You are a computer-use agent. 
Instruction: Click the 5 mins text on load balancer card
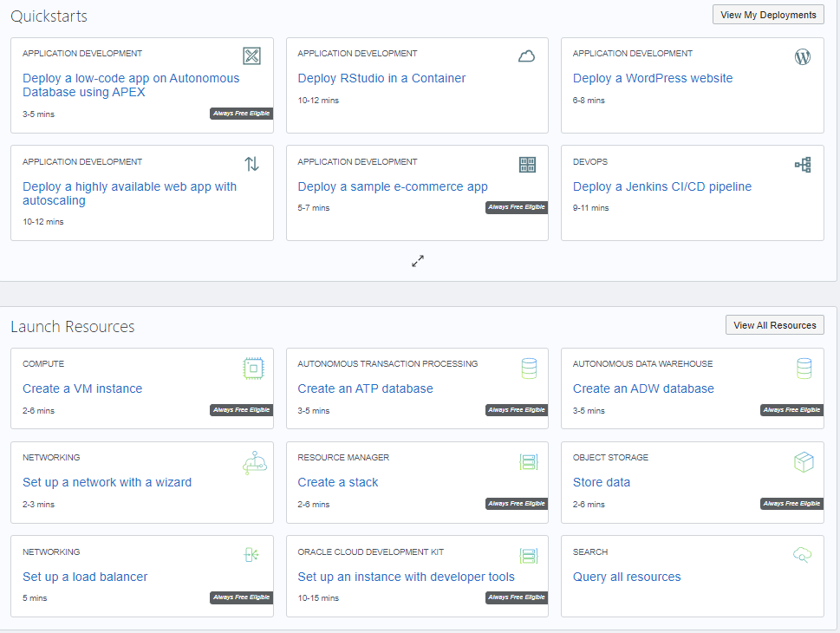[35, 598]
